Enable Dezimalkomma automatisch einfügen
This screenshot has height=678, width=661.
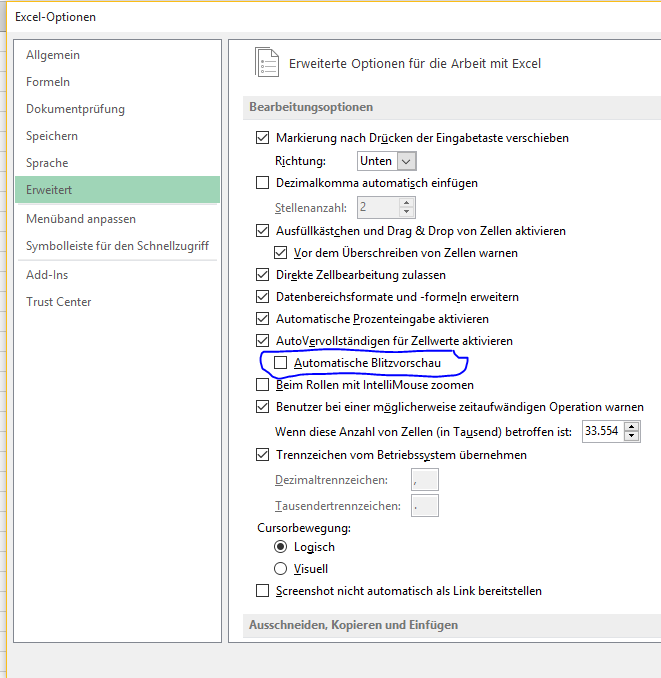[x=262, y=183]
